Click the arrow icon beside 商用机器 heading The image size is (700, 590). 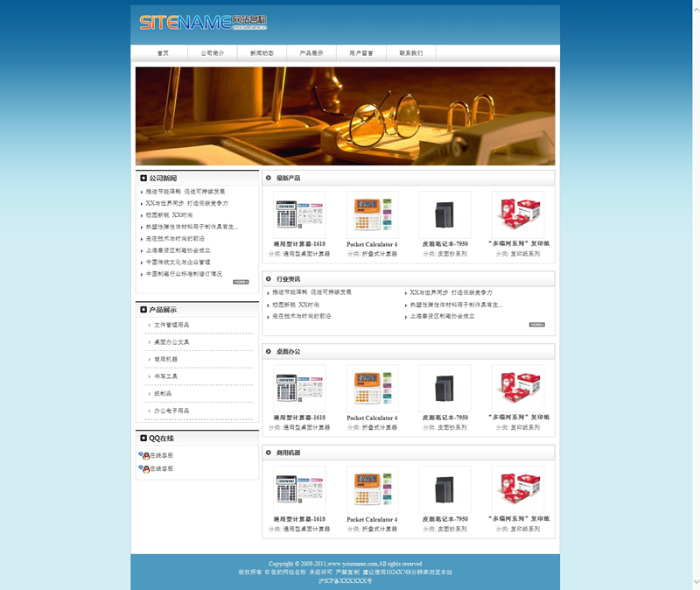[x=269, y=453]
